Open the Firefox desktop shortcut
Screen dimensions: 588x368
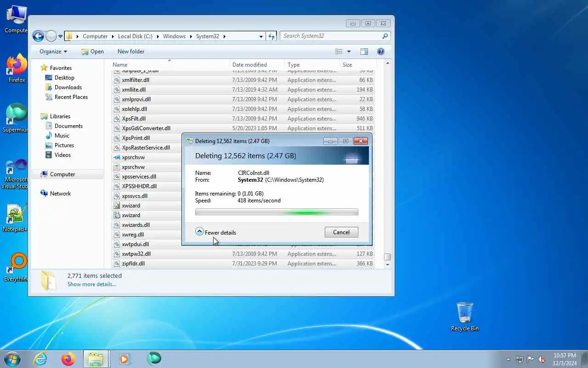pyautogui.click(x=17, y=68)
